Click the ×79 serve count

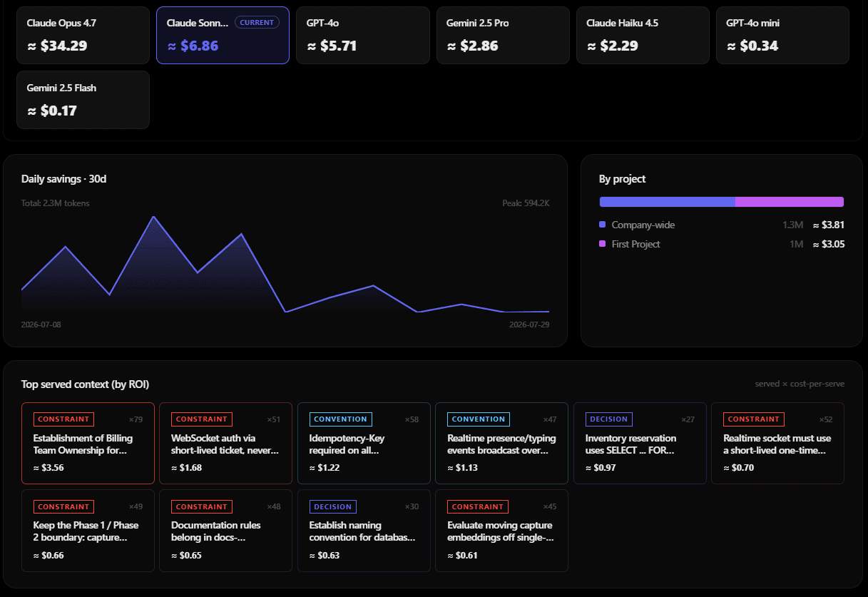(136, 419)
